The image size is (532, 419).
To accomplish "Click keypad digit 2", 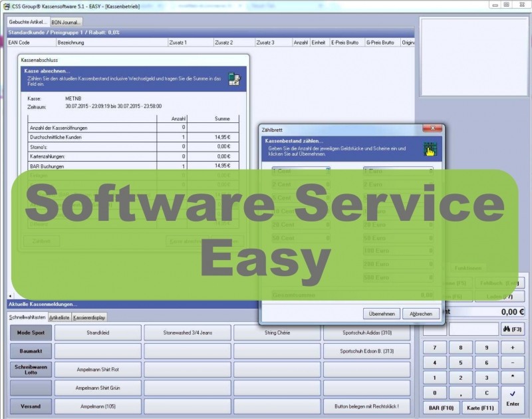I will coord(460,378).
